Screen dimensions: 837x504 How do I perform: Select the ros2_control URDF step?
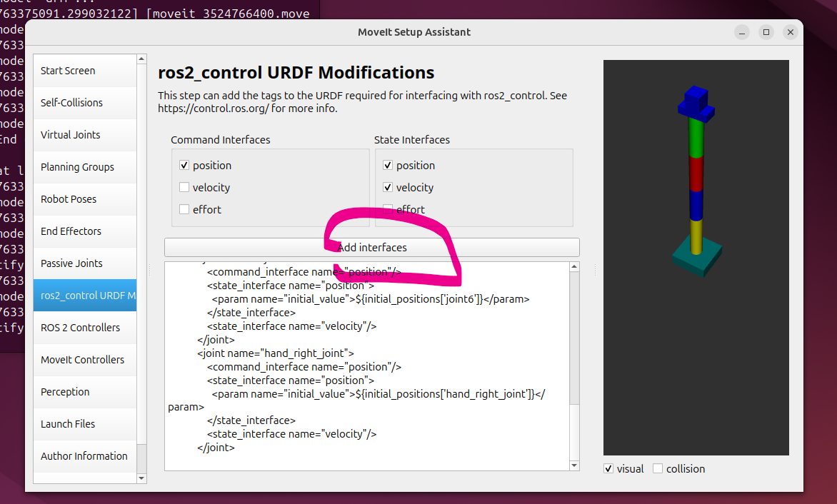85,295
